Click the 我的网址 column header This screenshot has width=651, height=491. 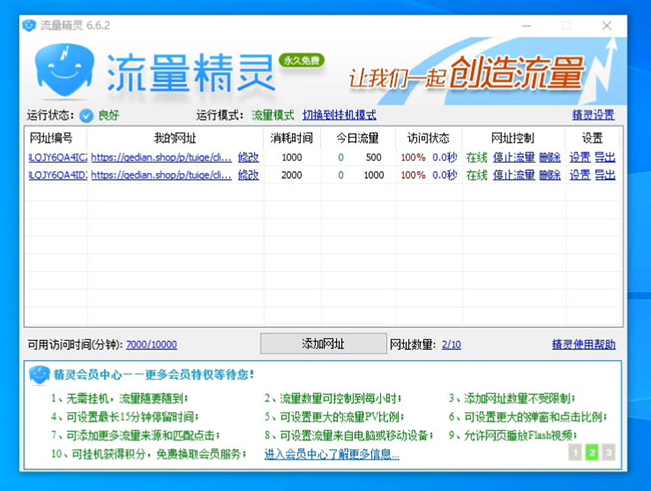click(x=175, y=138)
